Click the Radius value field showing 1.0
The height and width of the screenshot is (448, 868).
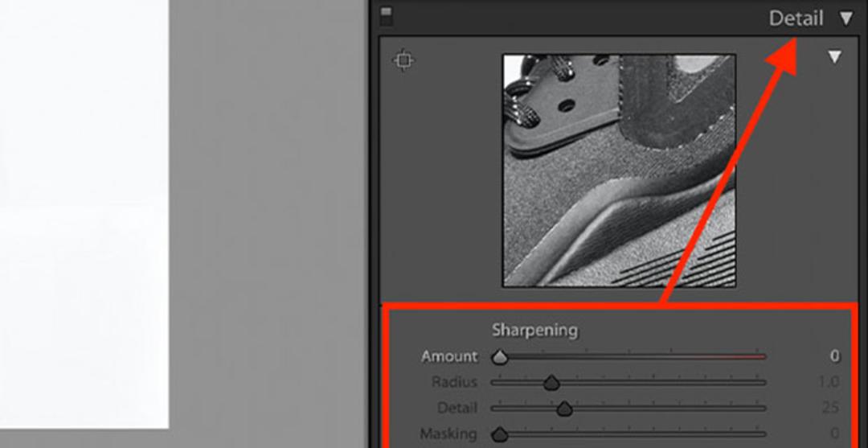coord(828,382)
